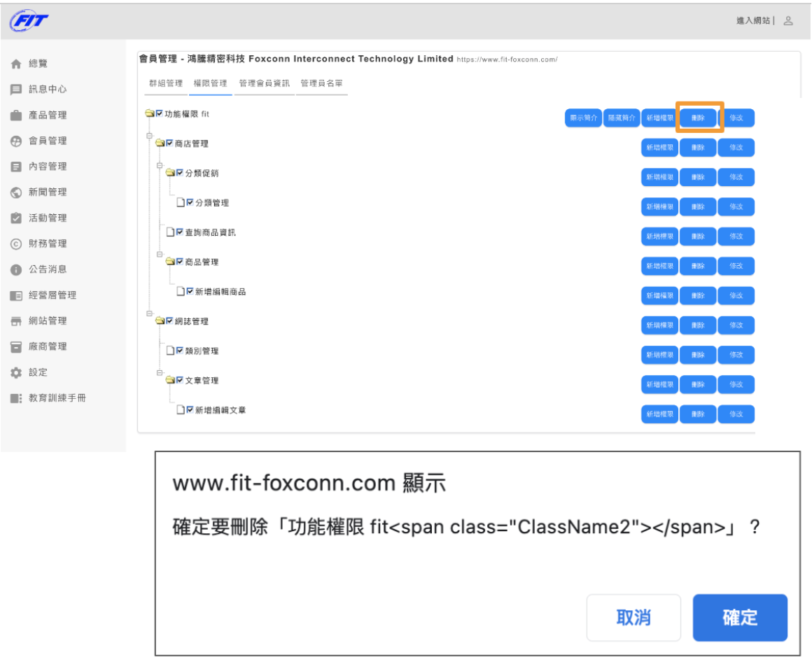The image size is (812, 669).
Task: Click the icon beside 經營層管理
Action: point(16,296)
